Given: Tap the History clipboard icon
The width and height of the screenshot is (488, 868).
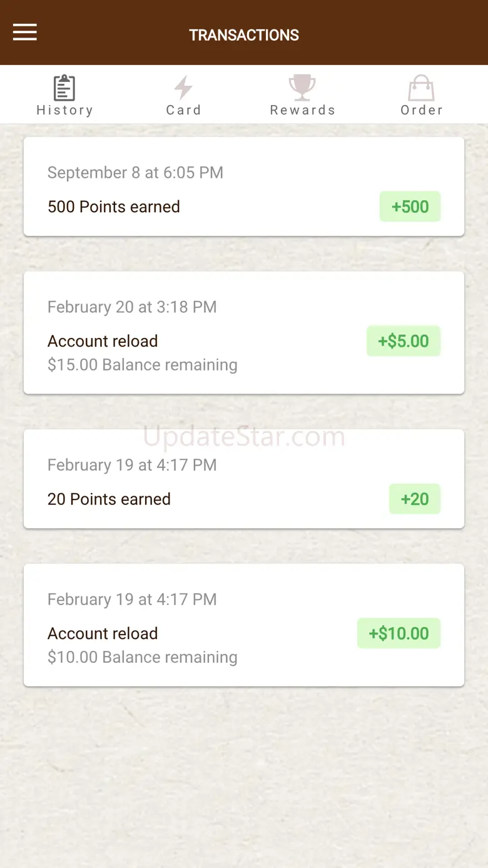Looking at the screenshot, I should 64,88.
